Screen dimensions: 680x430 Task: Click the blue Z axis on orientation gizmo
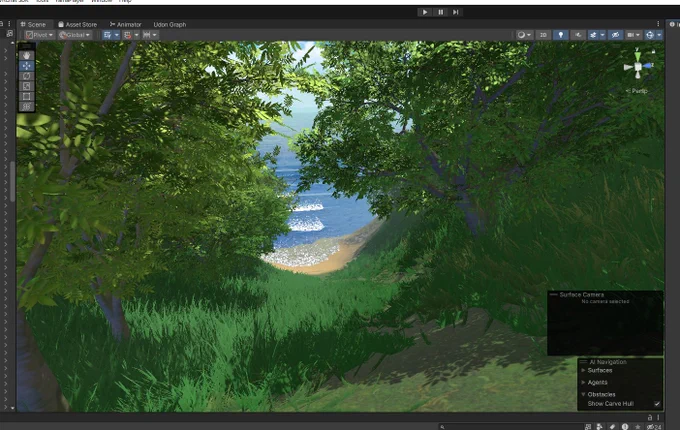(647, 66)
